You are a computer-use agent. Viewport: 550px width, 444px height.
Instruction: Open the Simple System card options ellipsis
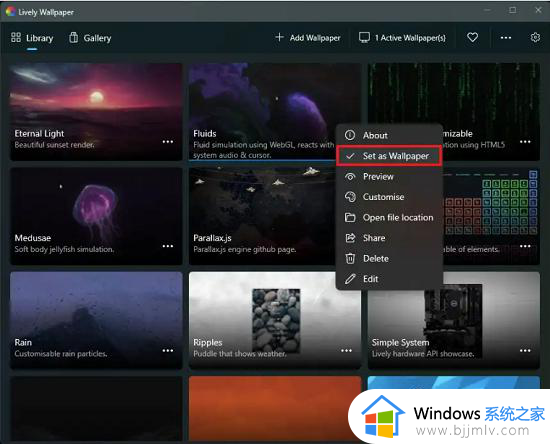click(525, 350)
